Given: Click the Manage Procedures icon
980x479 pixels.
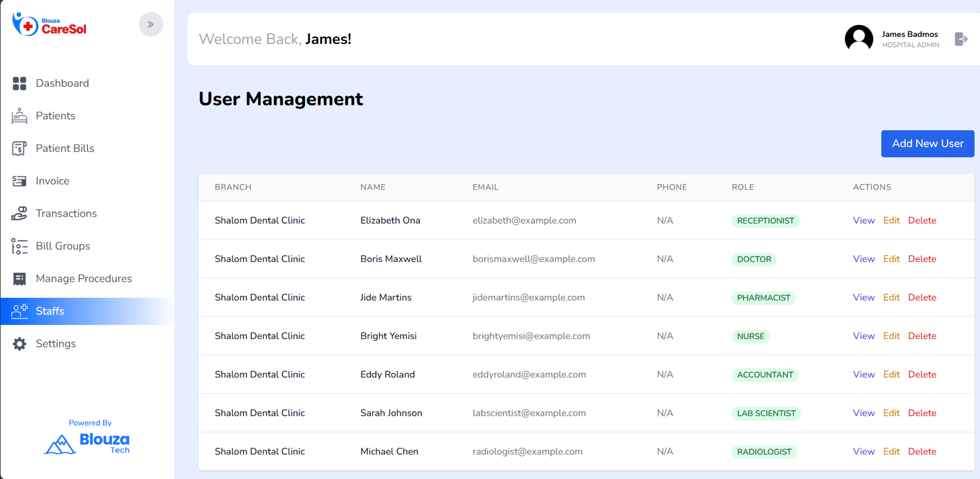Looking at the screenshot, I should coord(19,279).
